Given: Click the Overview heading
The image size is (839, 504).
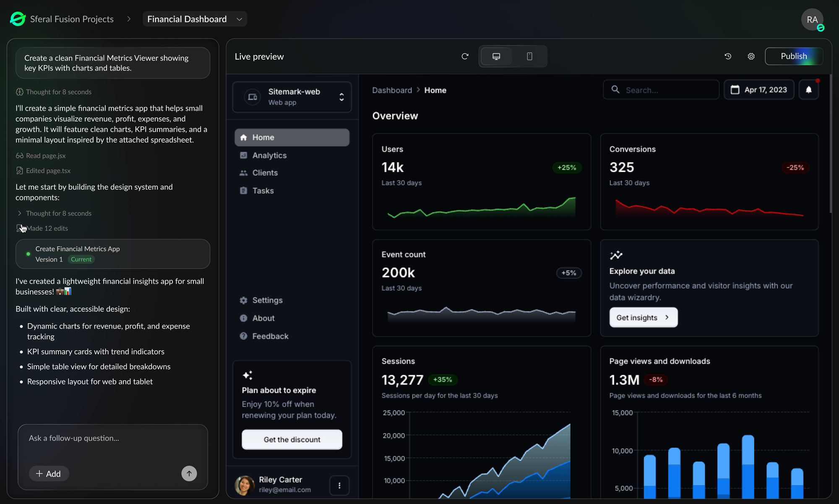Looking at the screenshot, I should [395, 116].
